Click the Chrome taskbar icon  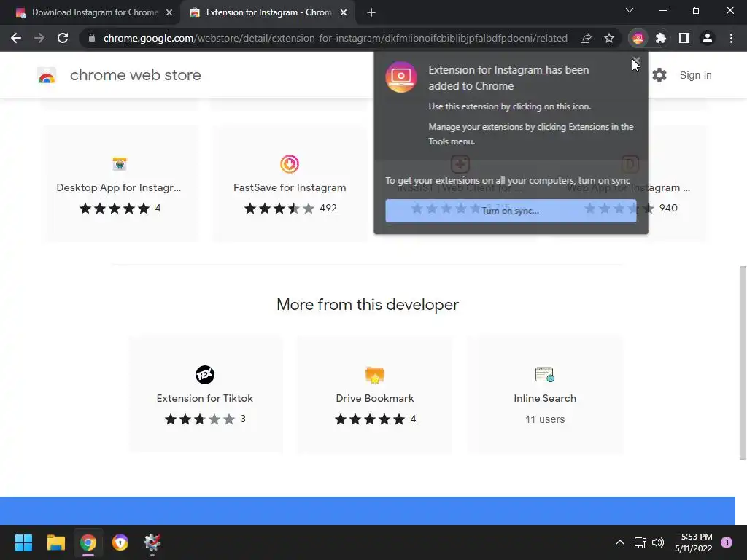[x=88, y=542]
